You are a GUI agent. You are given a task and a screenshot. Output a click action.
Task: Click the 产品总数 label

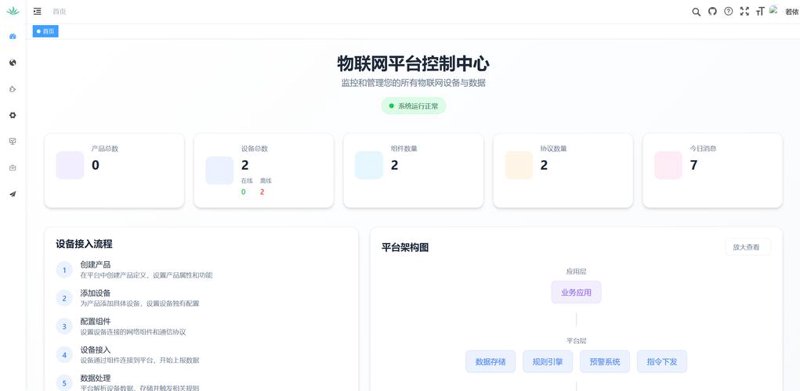point(105,149)
